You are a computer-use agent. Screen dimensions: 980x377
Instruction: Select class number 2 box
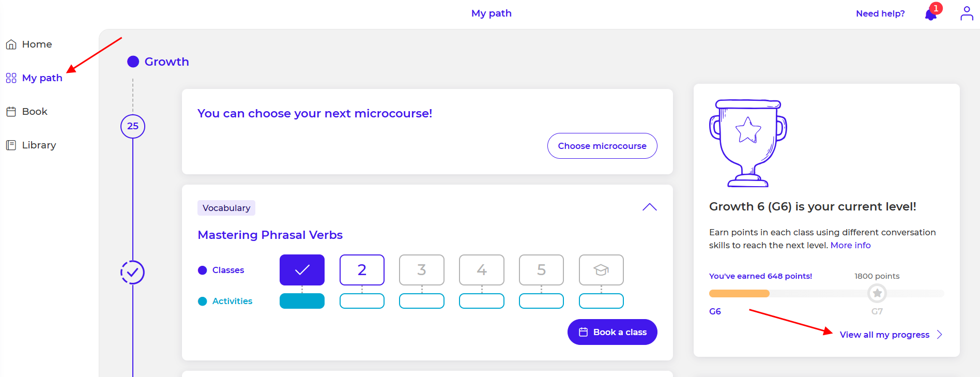tap(362, 270)
